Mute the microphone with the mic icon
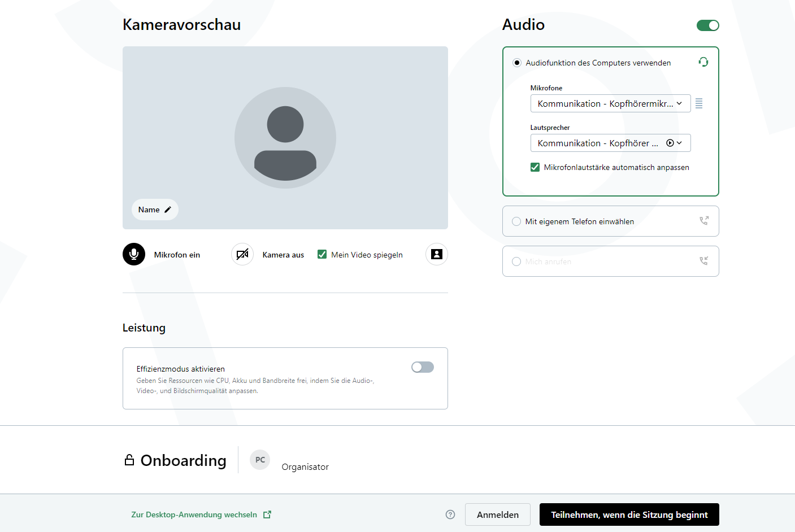 click(x=134, y=255)
